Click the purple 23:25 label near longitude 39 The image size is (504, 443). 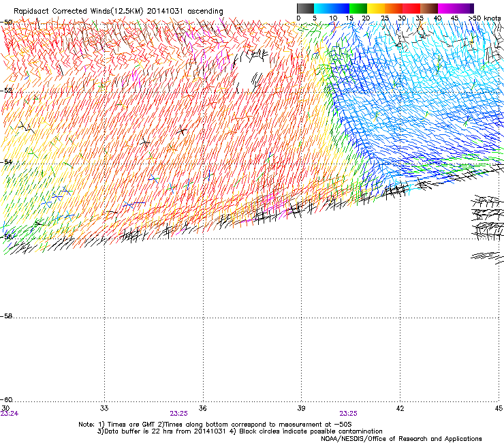point(349,414)
